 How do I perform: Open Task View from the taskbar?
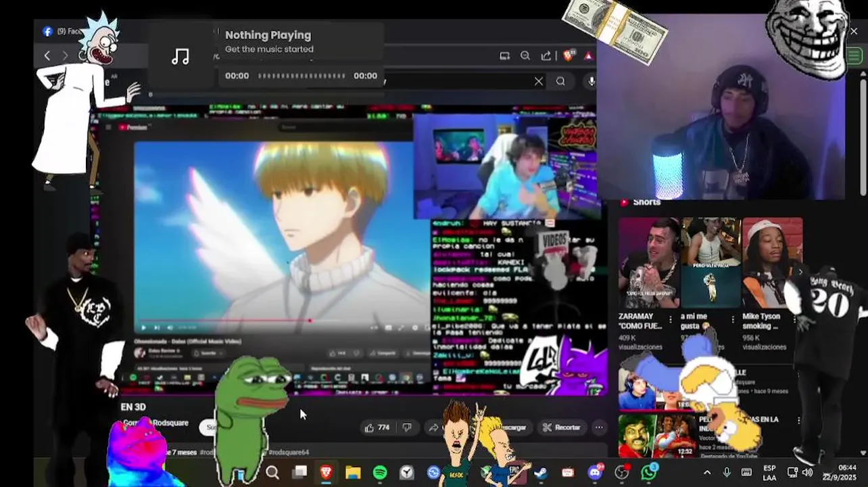(299, 473)
